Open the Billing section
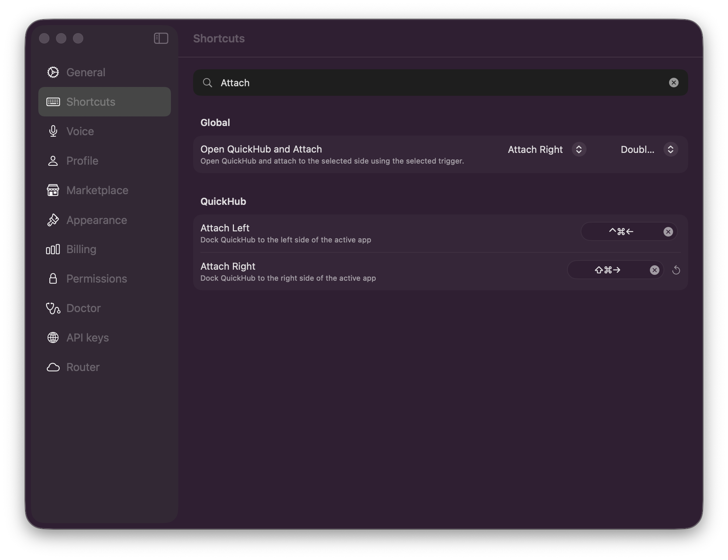Screen dimensions: 728x560 [105, 249]
